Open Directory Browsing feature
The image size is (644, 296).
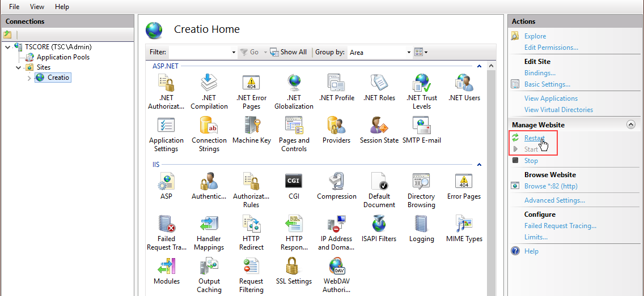click(421, 190)
